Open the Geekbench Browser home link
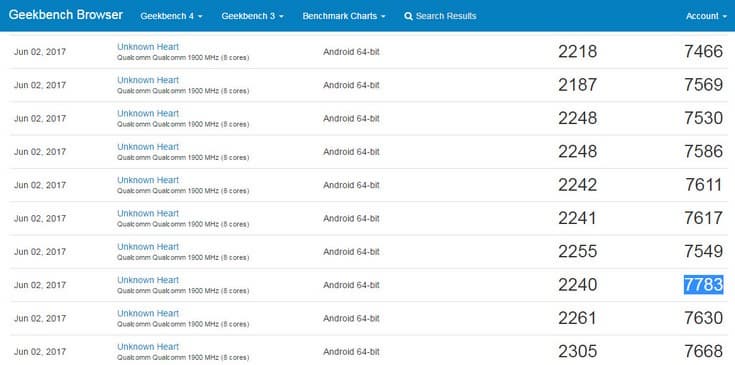Screen dimensions: 735x365 [x=66, y=15]
